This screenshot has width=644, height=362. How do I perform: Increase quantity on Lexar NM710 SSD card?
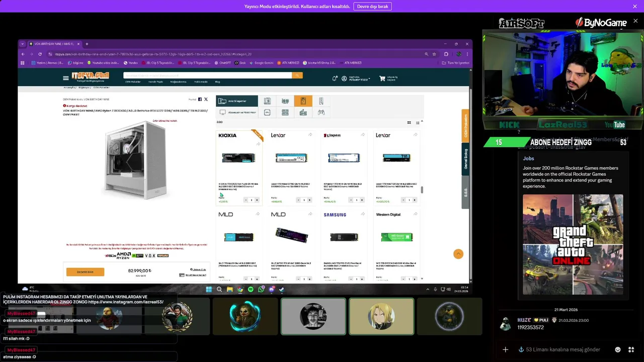(x=415, y=200)
